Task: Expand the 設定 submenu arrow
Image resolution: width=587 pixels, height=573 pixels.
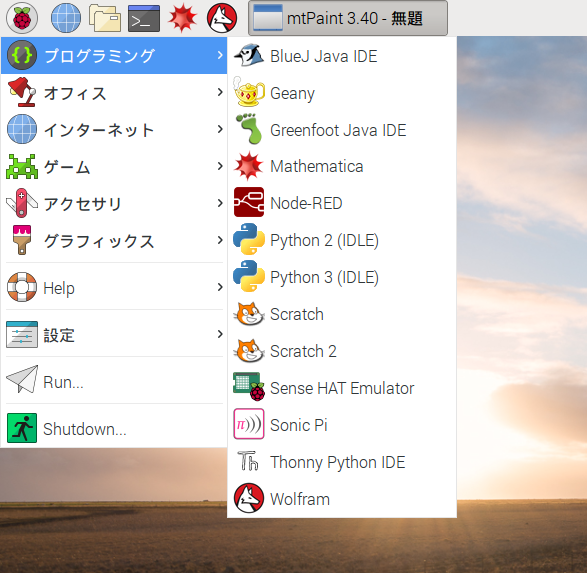Action: pos(220,334)
